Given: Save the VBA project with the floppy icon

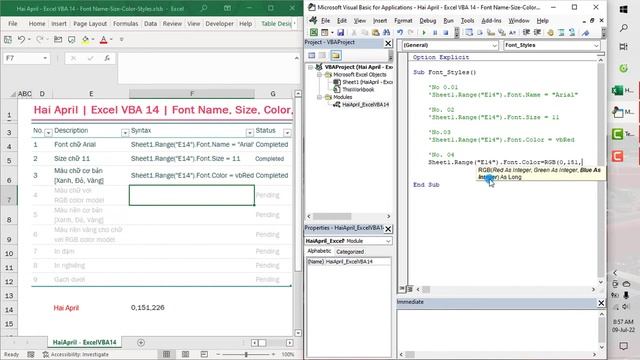Looking at the screenshot, I should [340, 33].
